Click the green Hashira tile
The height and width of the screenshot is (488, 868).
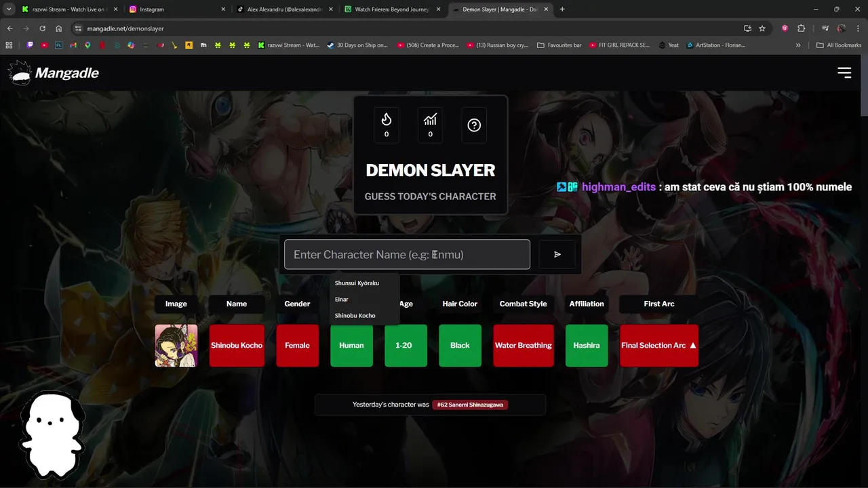[x=587, y=346]
